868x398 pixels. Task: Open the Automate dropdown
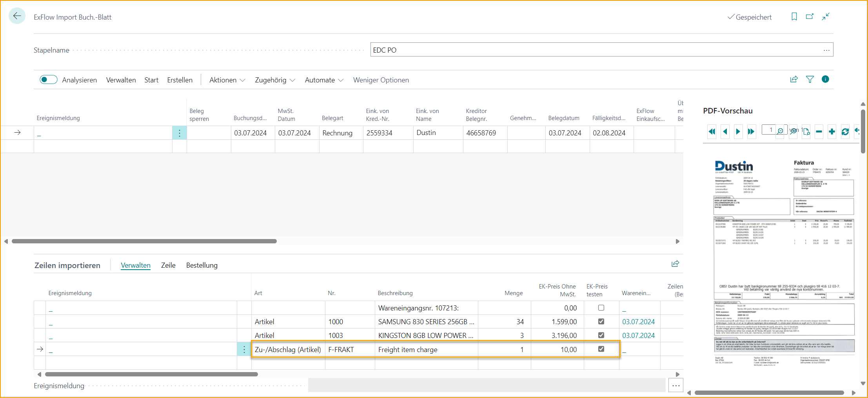(x=323, y=80)
